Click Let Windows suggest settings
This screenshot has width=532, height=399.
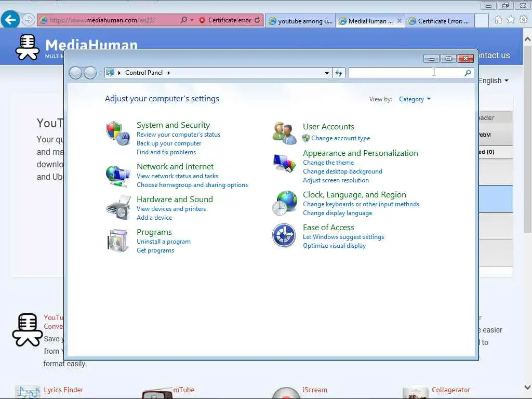[x=343, y=237]
